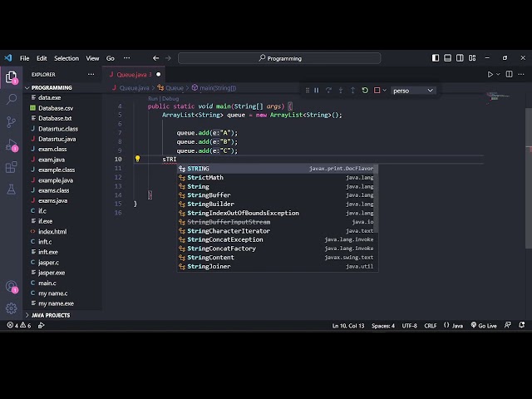Click Ln 10, Col 13 in status bar

tap(348, 326)
